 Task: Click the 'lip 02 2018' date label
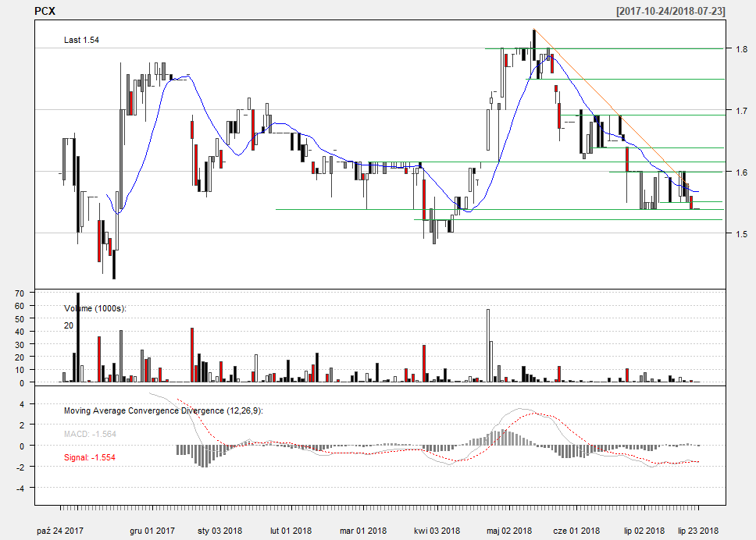(644, 531)
